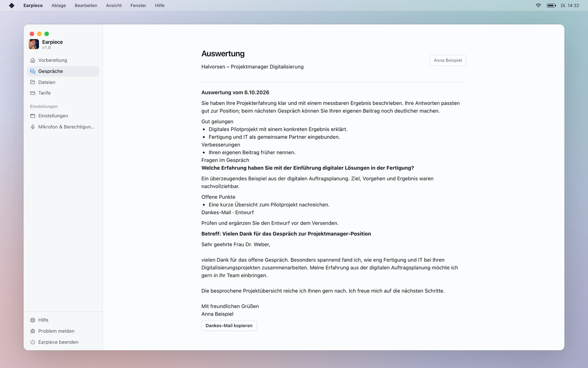Click the Anna Beispiel button
The height and width of the screenshot is (368, 588).
448,61
